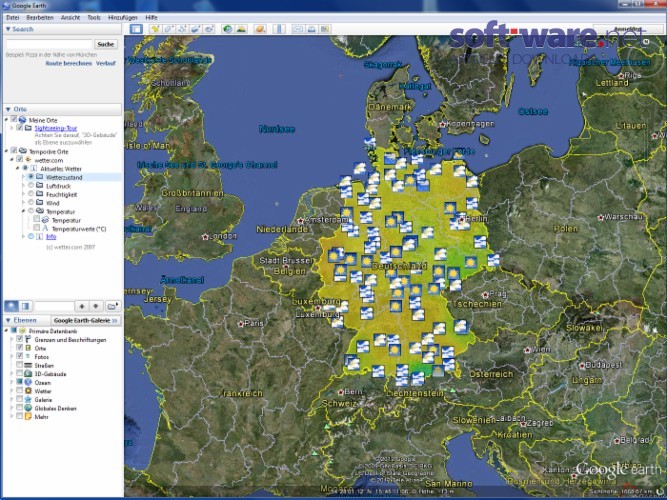Click the Paris placemark on the map
Screen dimensions: 667x500
pyautogui.click(x=241, y=324)
